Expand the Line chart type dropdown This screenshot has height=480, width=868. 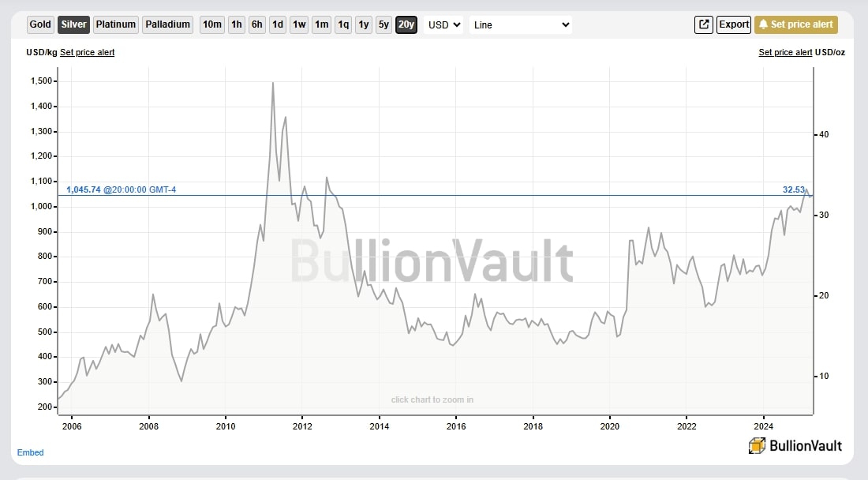click(x=521, y=24)
